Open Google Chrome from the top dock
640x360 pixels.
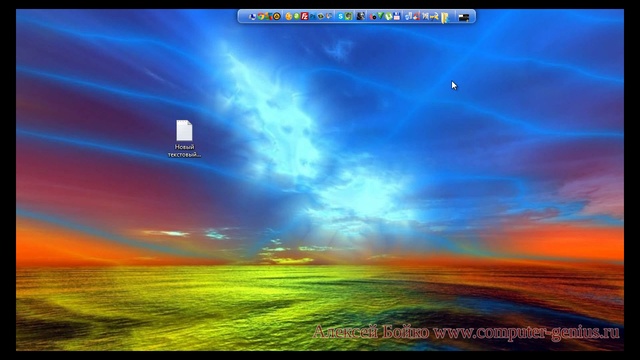(260, 16)
